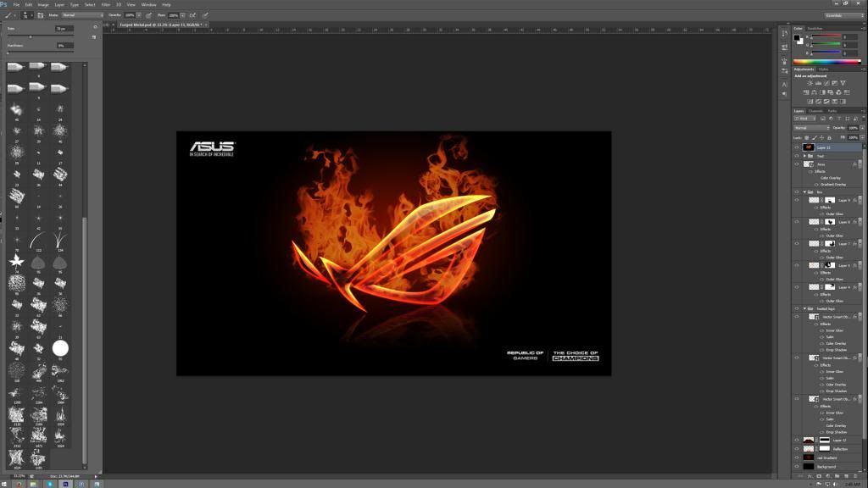
Task: Open the layer Opacity slider arrow
Action: pos(862,128)
